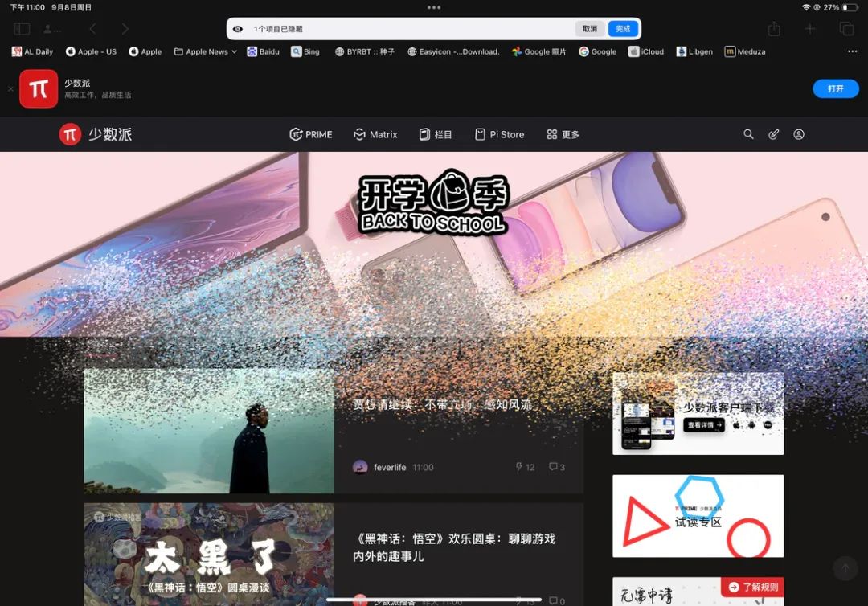This screenshot has width=868, height=606.
Task: Click the lightning likes icon on feverlife article
Action: 518,467
